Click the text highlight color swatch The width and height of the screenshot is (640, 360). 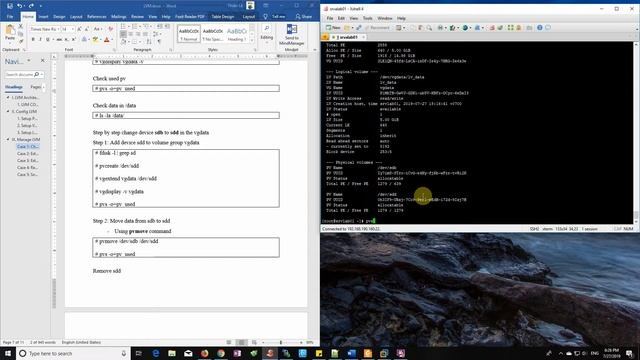point(95,40)
